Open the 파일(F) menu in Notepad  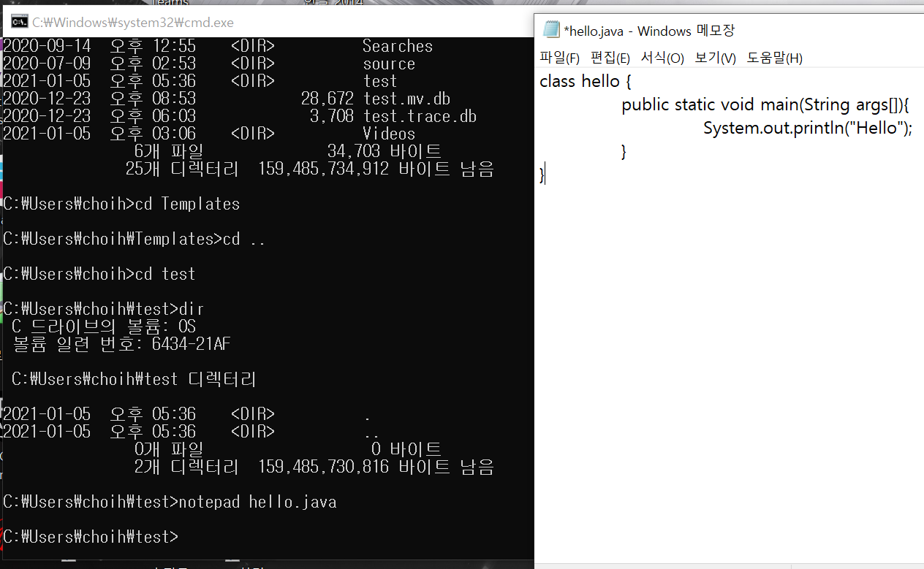559,58
